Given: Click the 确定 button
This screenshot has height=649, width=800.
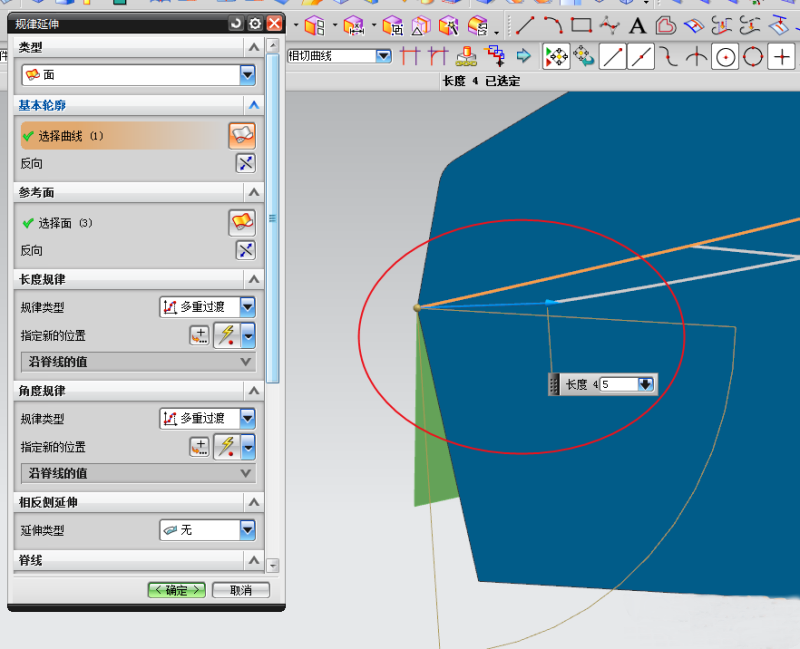Looking at the screenshot, I should (177, 590).
